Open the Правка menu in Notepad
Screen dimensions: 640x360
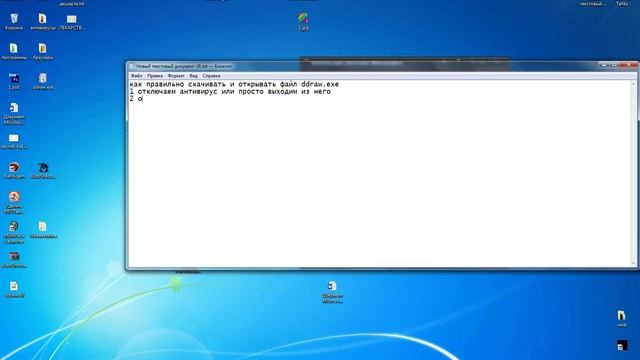[x=155, y=76]
